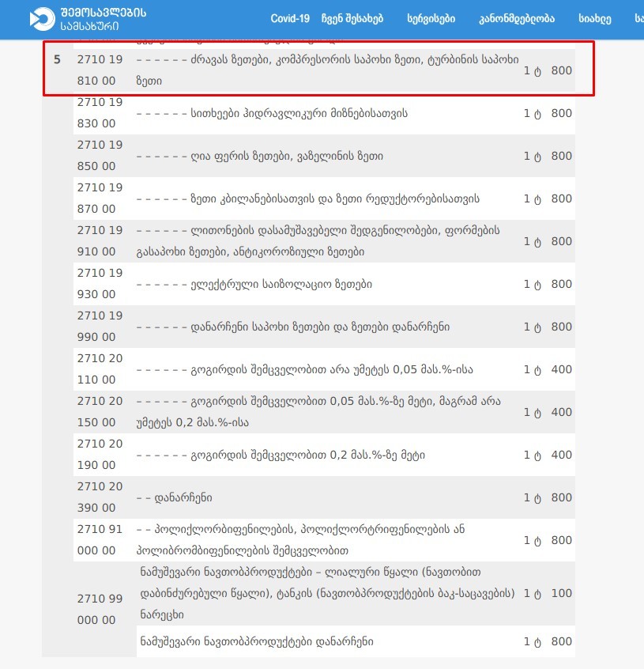The height and width of the screenshot is (669, 644).
Task: Select code cell 2710 91 000 00
Action: click(x=100, y=539)
